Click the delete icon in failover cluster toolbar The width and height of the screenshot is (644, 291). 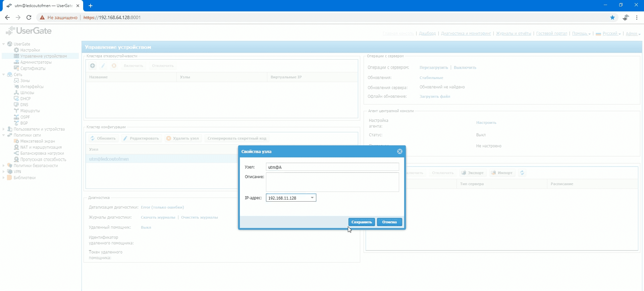tap(114, 66)
